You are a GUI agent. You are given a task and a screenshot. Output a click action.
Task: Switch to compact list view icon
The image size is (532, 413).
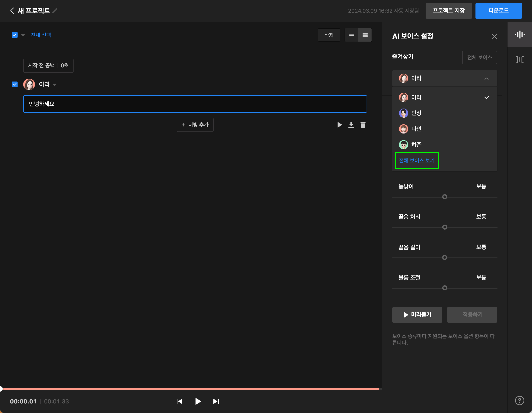tap(351, 35)
